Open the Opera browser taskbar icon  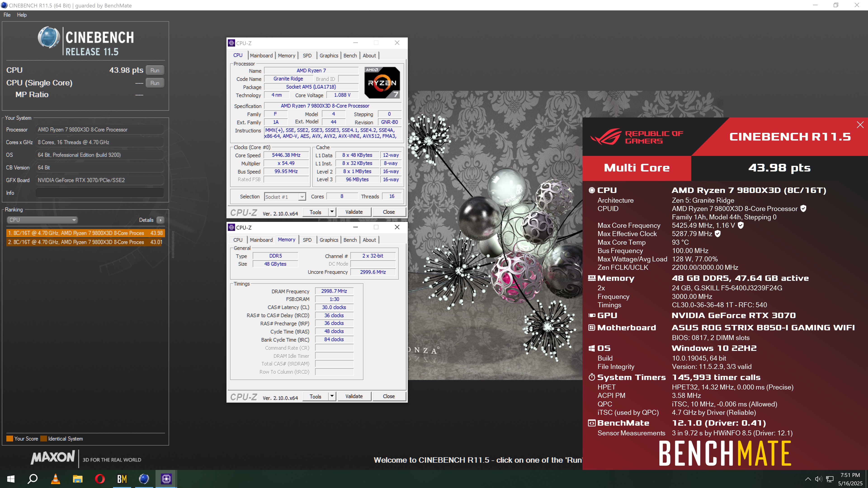(x=100, y=479)
